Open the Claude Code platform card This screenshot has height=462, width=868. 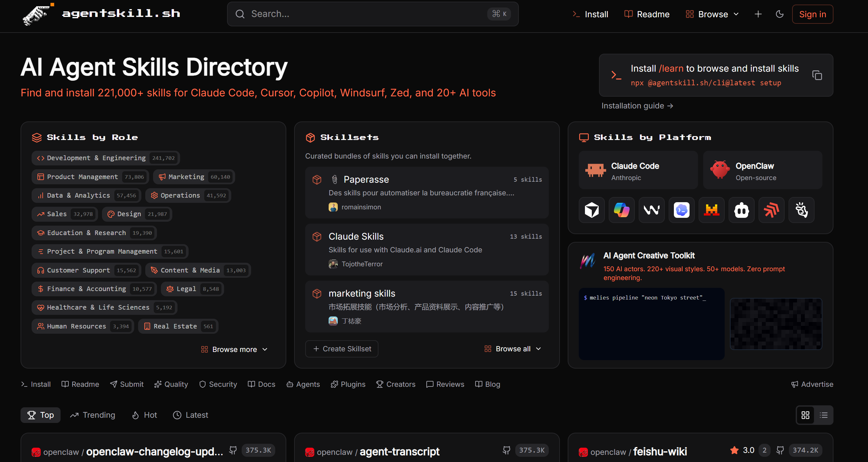pyautogui.click(x=638, y=170)
